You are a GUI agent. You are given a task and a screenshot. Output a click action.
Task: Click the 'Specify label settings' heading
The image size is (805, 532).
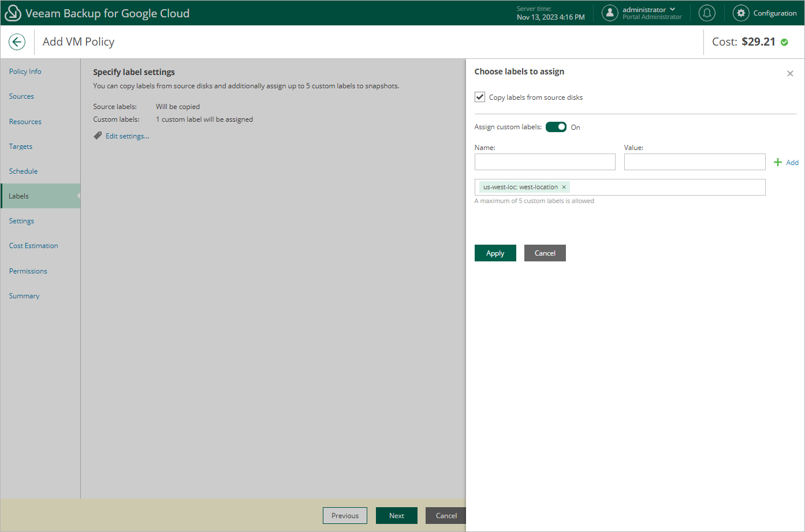[134, 72]
